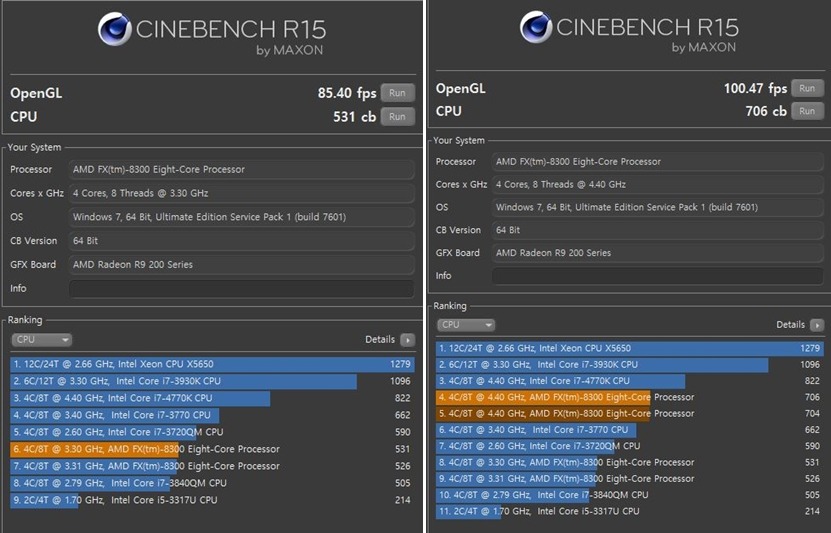Click GFX Board field in left window

[241, 264]
